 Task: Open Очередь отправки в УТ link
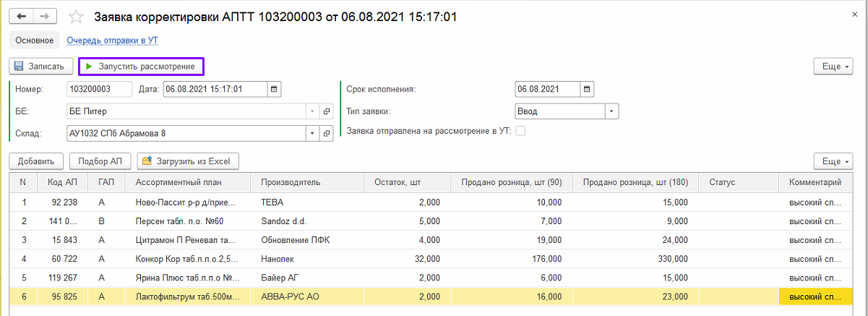[x=112, y=40]
